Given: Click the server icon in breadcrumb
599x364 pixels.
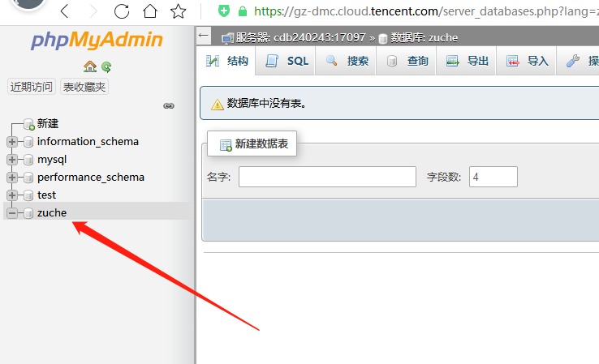Looking at the screenshot, I should tap(228, 38).
